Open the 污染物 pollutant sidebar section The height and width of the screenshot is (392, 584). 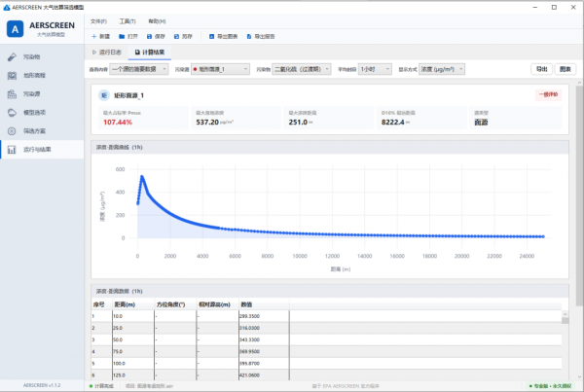click(42, 57)
